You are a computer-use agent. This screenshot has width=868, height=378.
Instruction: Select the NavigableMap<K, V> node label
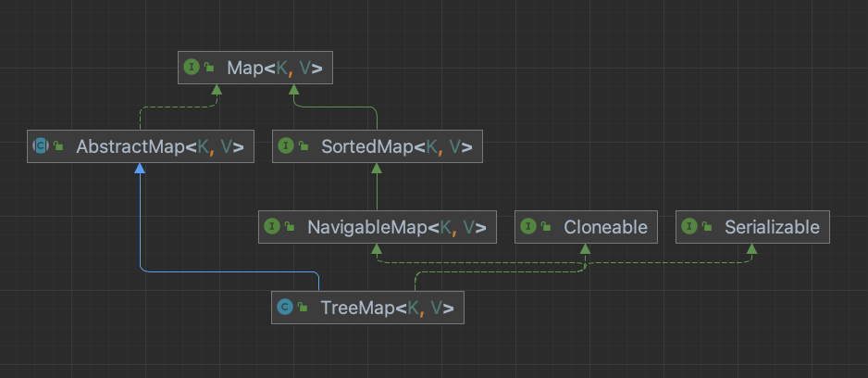click(x=396, y=226)
